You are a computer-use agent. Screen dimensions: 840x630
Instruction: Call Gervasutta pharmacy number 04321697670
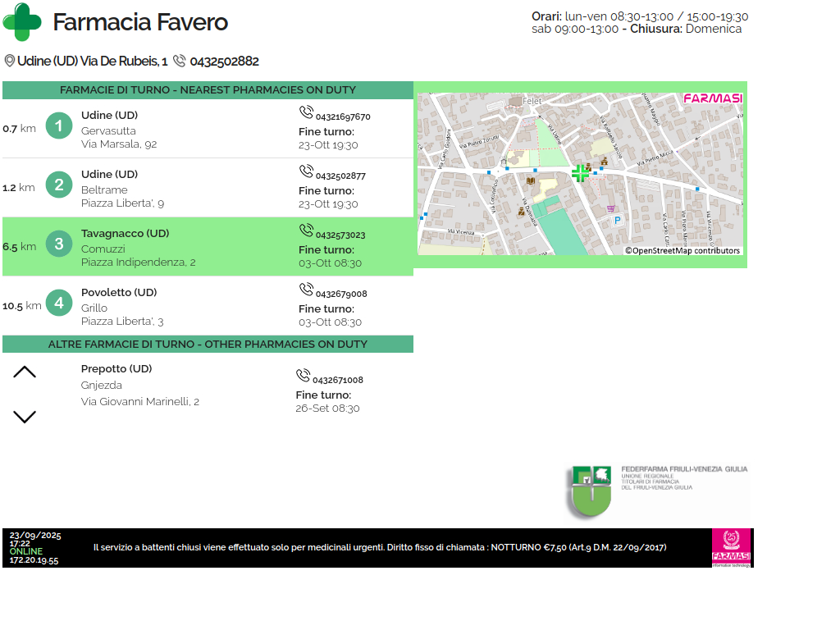342,116
